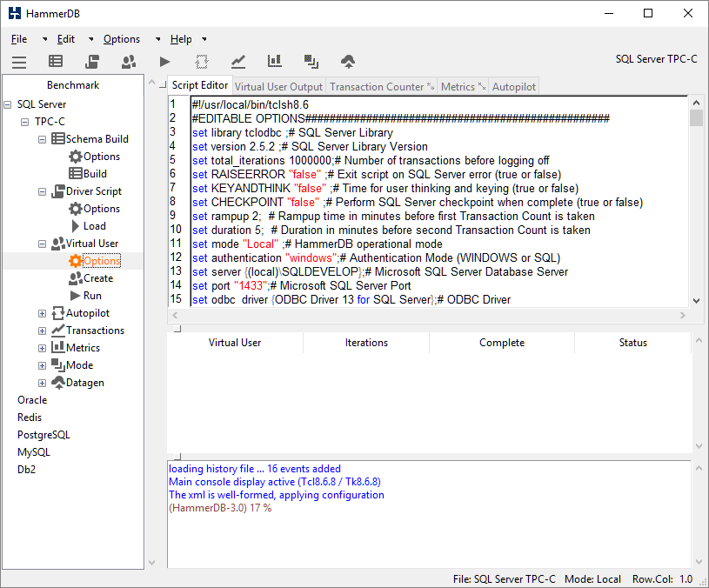Collapse the TPC-C tree node
709x588 pixels.
[x=25, y=122]
